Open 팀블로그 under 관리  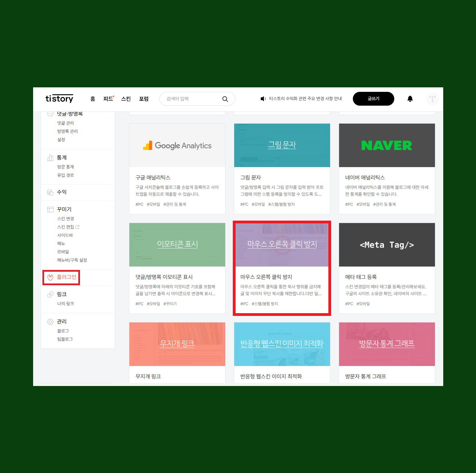65,339
